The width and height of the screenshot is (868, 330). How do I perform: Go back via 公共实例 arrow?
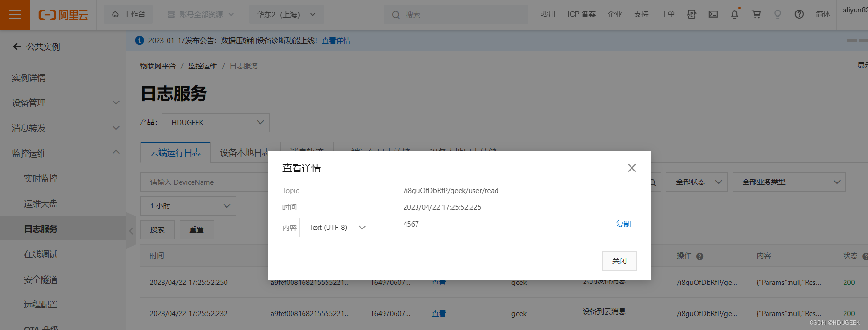[17, 46]
